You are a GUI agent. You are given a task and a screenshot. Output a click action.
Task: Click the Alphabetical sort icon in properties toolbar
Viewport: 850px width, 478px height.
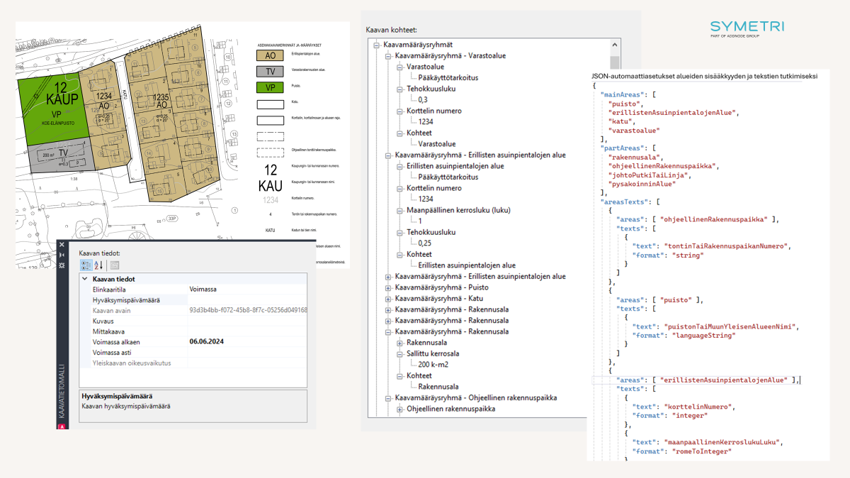99,265
